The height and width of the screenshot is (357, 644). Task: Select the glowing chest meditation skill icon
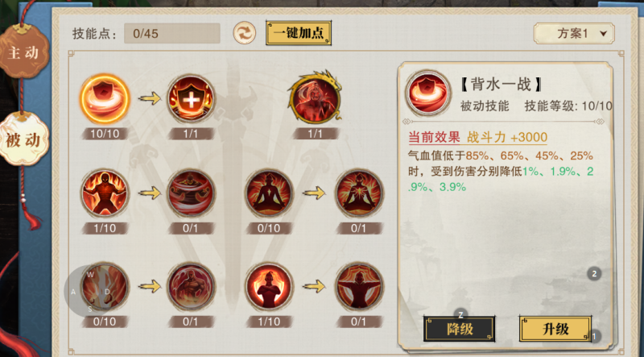click(359, 193)
